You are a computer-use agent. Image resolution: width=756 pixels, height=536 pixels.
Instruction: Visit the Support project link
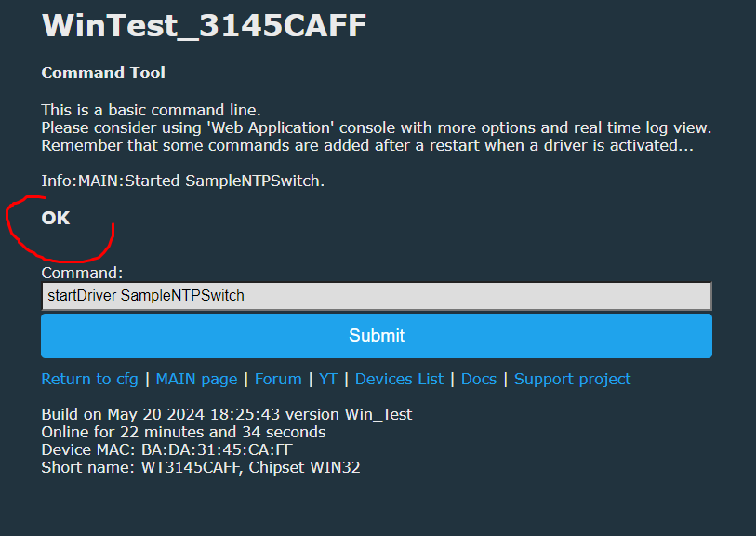pos(572,380)
